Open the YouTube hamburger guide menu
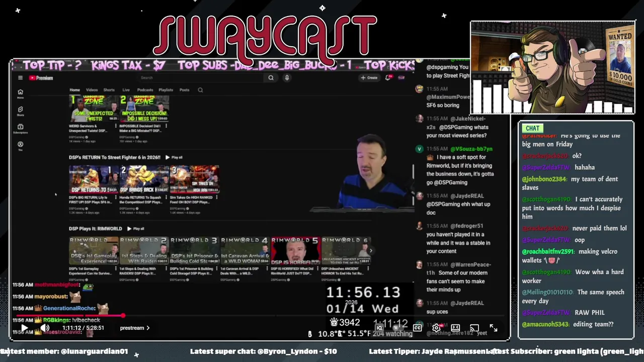The width and height of the screenshot is (644, 362). coord(20,78)
